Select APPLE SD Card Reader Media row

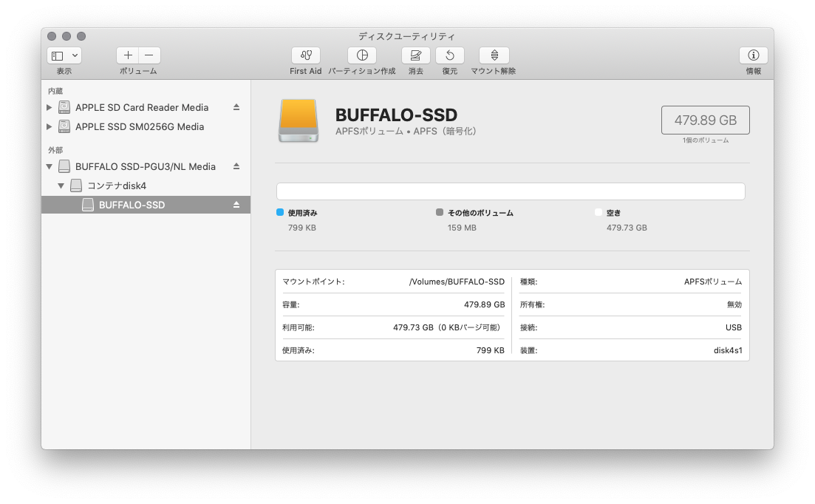point(146,108)
